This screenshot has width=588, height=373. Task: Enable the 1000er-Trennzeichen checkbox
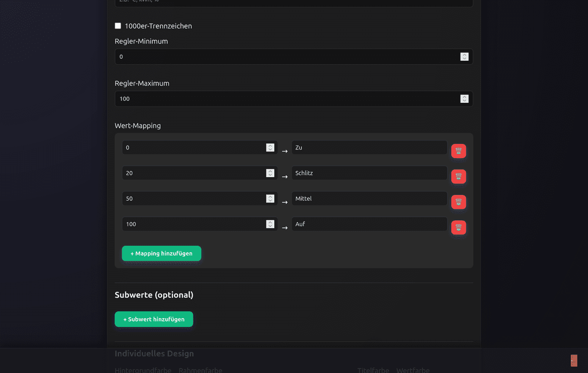[x=118, y=26]
